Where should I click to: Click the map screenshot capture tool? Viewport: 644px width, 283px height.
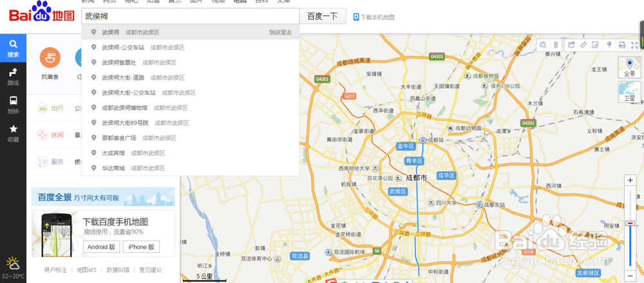tap(595, 45)
